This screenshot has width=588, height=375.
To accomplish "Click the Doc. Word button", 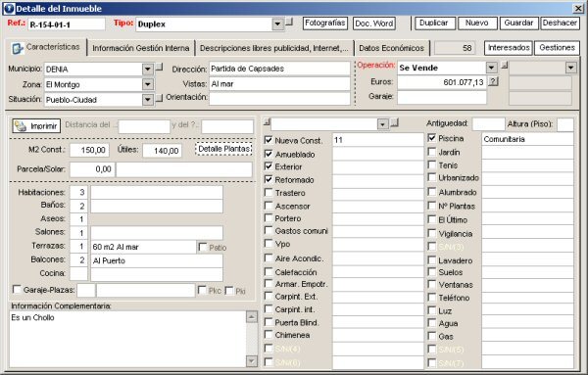I will pyautogui.click(x=374, y=23).
